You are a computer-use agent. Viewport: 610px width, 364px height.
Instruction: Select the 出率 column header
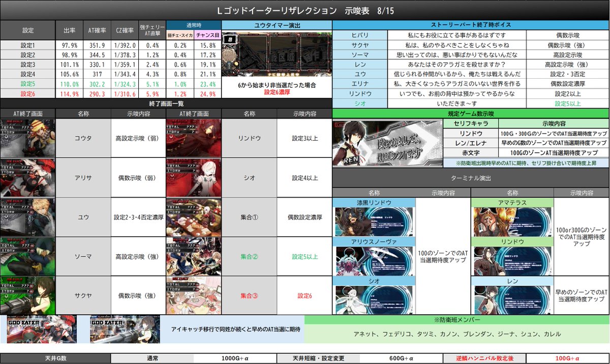pyautogui.click(x=69, y=30)
